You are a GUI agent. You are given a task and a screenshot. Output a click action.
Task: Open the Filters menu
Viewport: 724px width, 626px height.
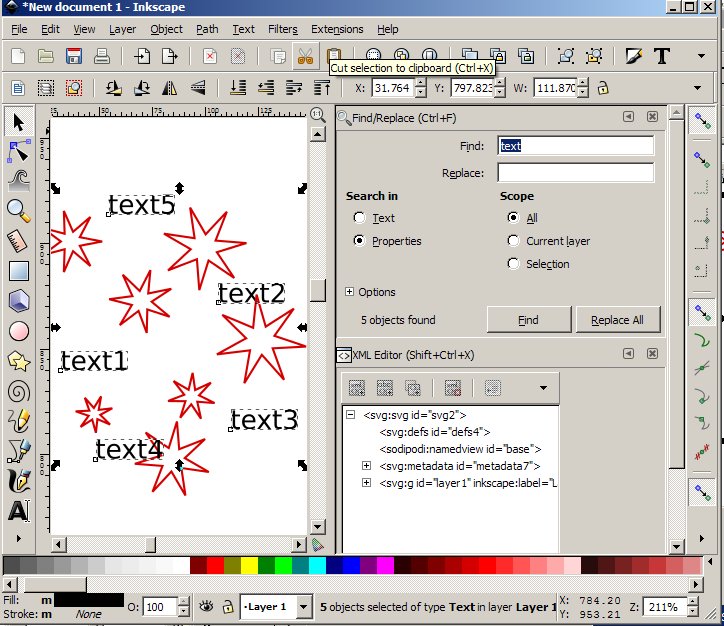coord(282,29)
